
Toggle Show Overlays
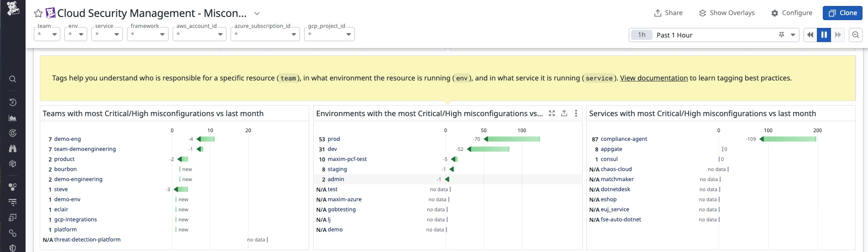(726, 13)
